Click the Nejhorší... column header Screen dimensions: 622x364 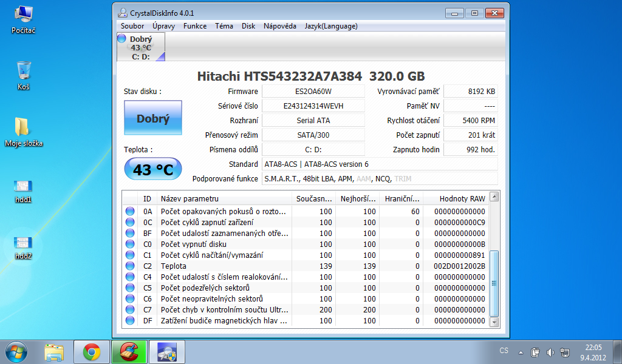point(358,198)
